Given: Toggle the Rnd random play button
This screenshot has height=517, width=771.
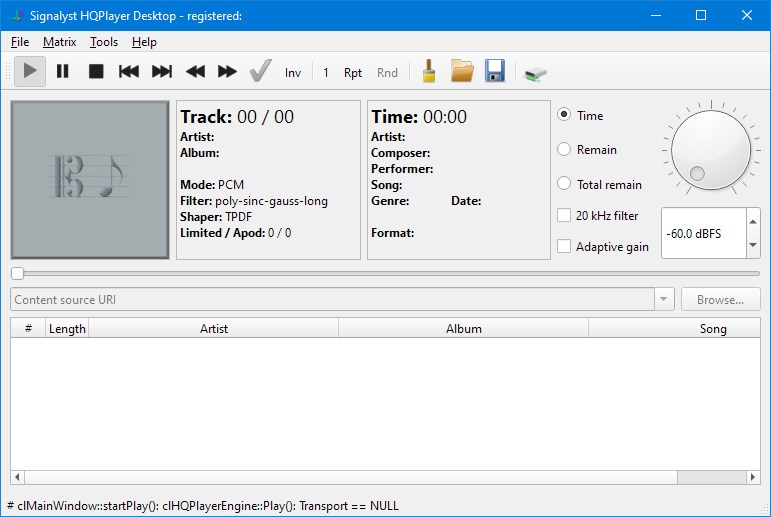Looking at the screenshot, I should [387, 73].
